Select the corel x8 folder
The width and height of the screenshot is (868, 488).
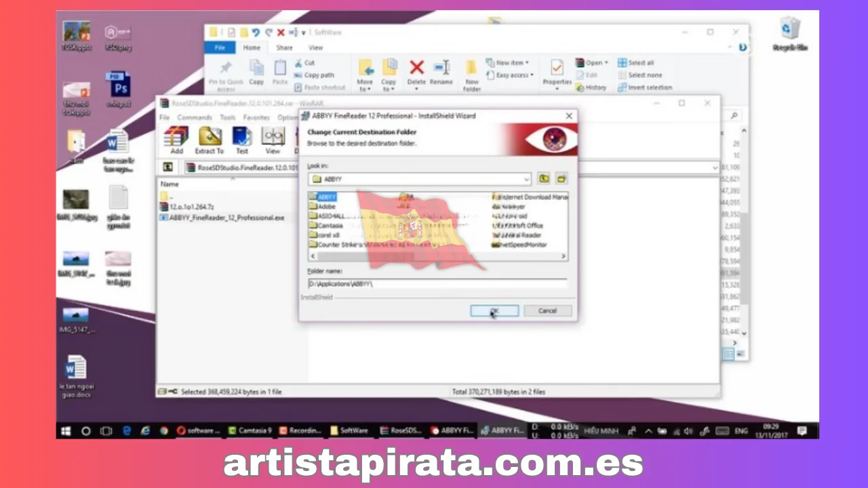click(324, 235)
